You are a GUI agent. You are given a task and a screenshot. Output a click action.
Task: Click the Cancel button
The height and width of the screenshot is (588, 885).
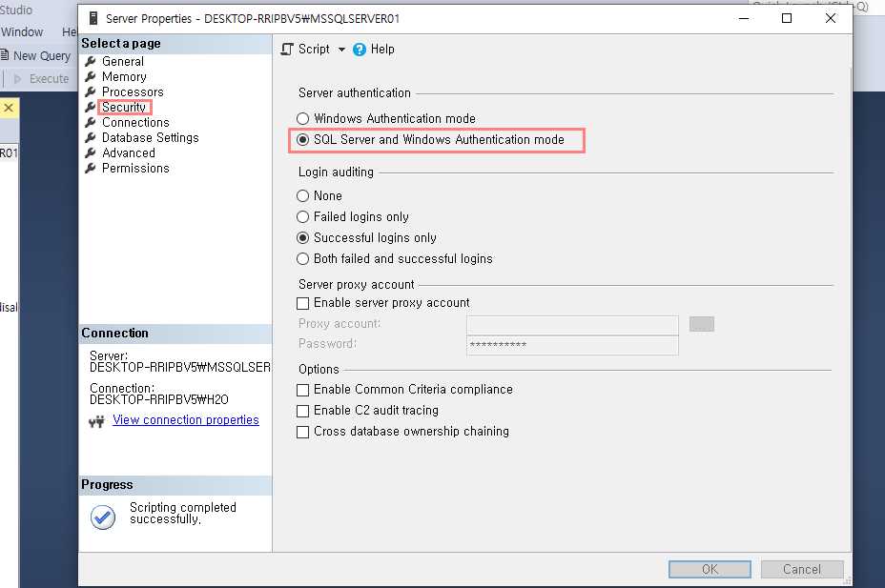802,569
